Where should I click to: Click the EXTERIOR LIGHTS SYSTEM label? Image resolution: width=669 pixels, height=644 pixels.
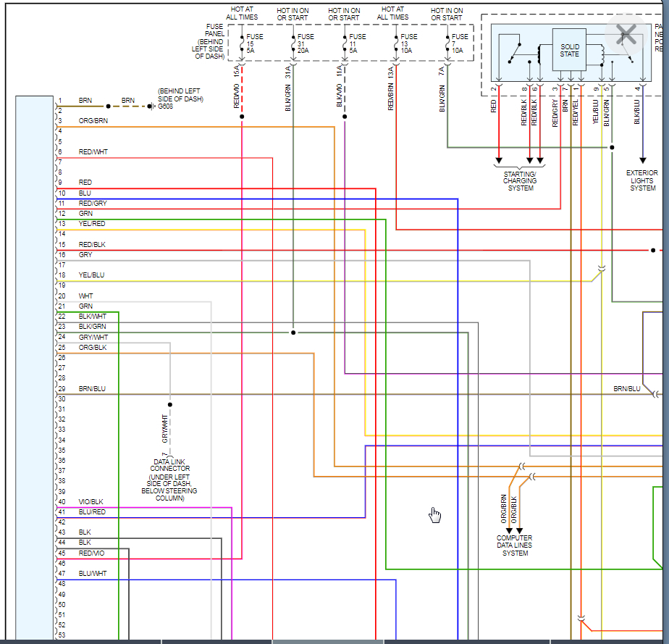pos(642,180)
